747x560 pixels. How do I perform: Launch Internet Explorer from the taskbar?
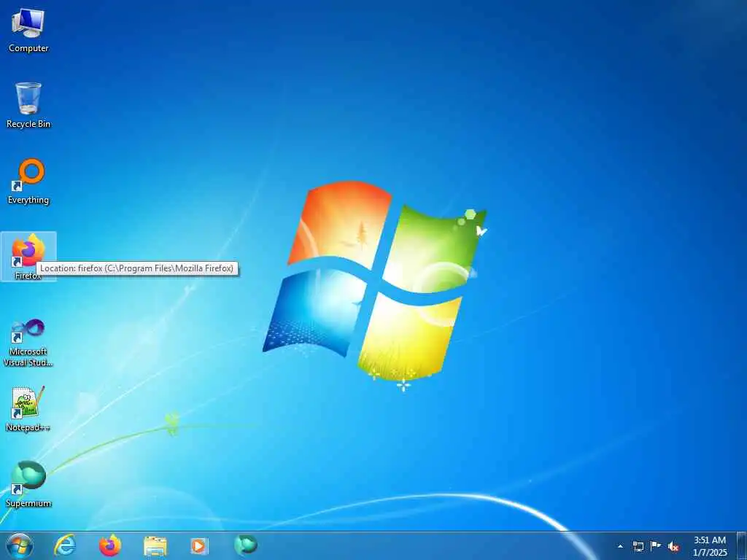click(65, 545)
